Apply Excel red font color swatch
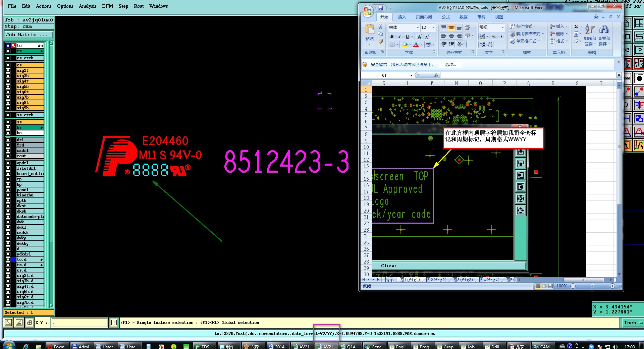Image resolution: width=644 pixels, height=349 pixels. coord(416,44)
